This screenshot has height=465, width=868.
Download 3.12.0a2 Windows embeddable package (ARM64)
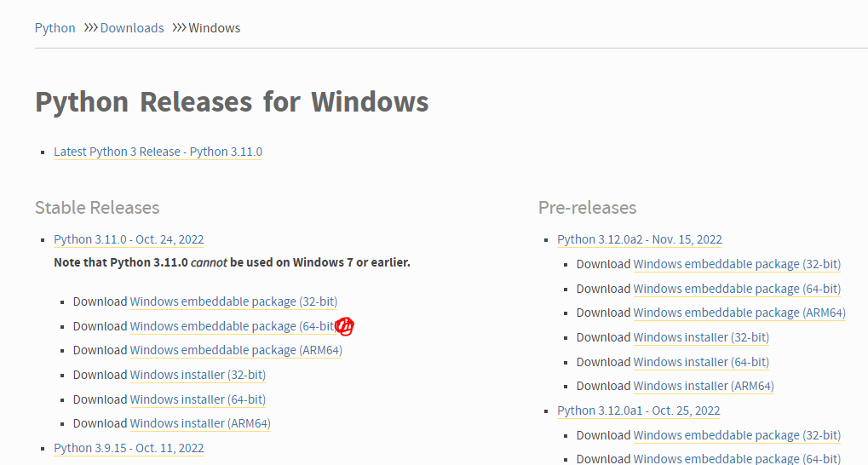point(739,313)
